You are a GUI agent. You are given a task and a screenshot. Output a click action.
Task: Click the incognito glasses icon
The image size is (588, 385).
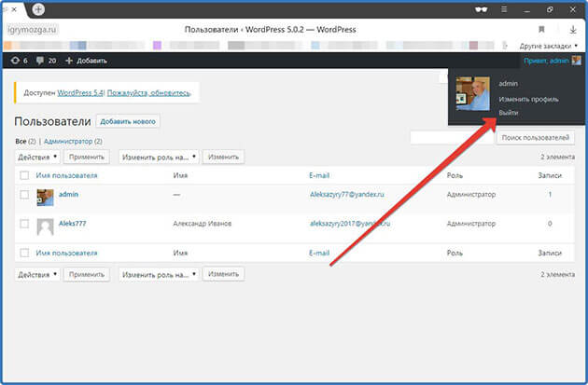(x=481, y=9)
